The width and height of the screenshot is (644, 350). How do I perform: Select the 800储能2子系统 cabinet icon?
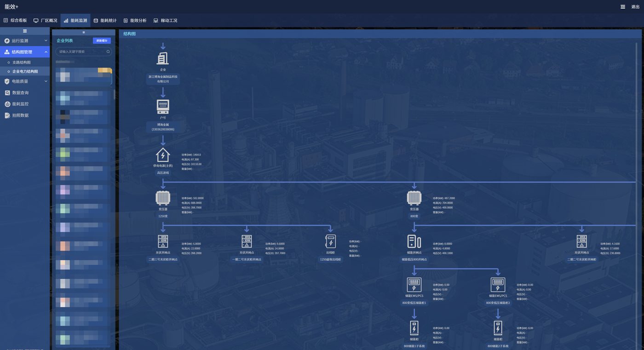tap(498, 328)
